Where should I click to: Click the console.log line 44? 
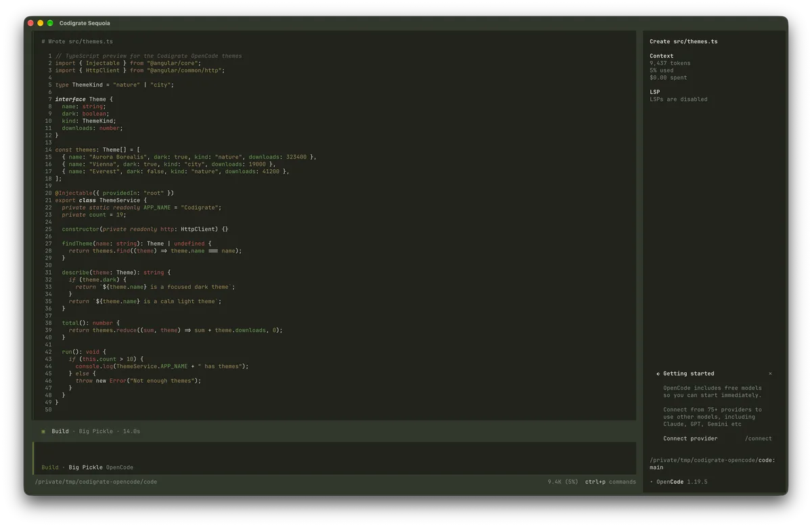(162, 367)
